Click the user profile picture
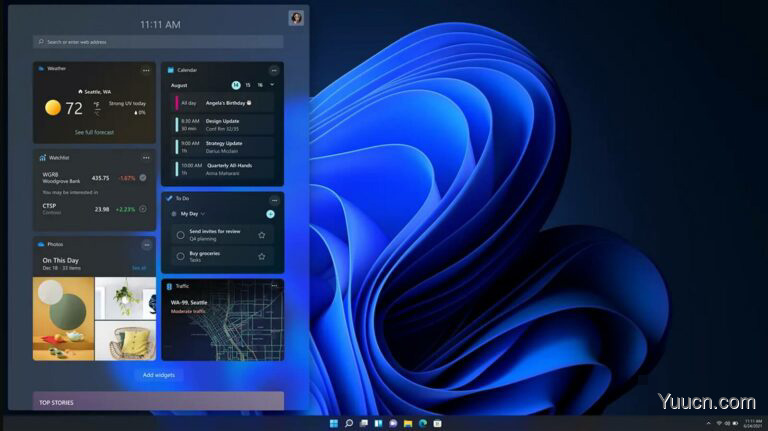 [x=296, y=18]
